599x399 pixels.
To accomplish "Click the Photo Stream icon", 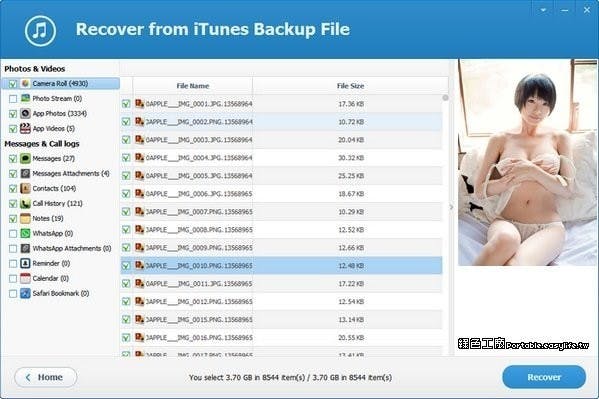I will click(x=25, y=98).
